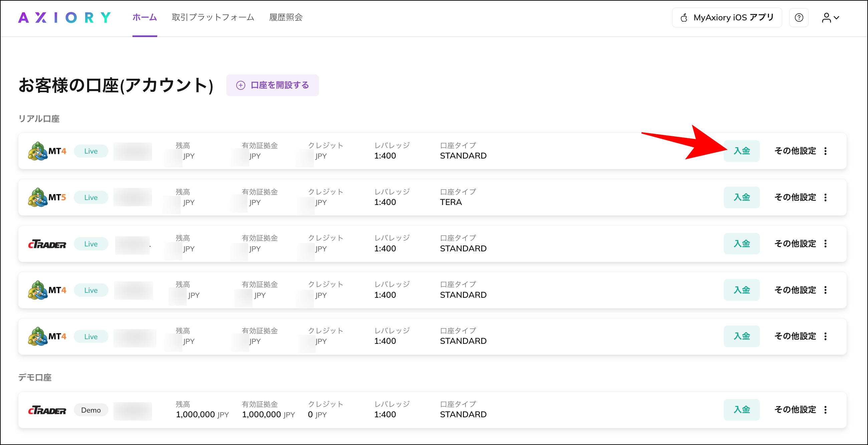Viewport: 868px width, 445px height.
Task: Select the MT4 platform icon on the first account
Action: (x=38, y=151)
